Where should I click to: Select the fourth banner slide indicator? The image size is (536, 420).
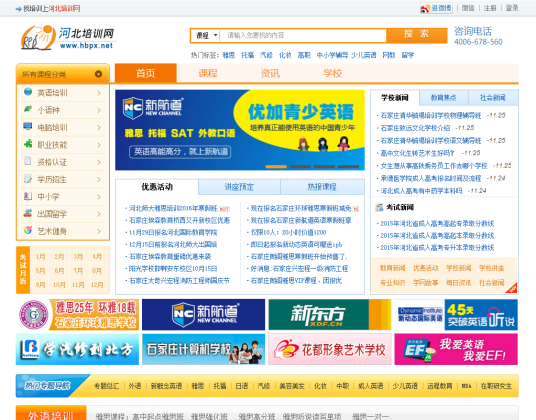[x=348, y=166]
